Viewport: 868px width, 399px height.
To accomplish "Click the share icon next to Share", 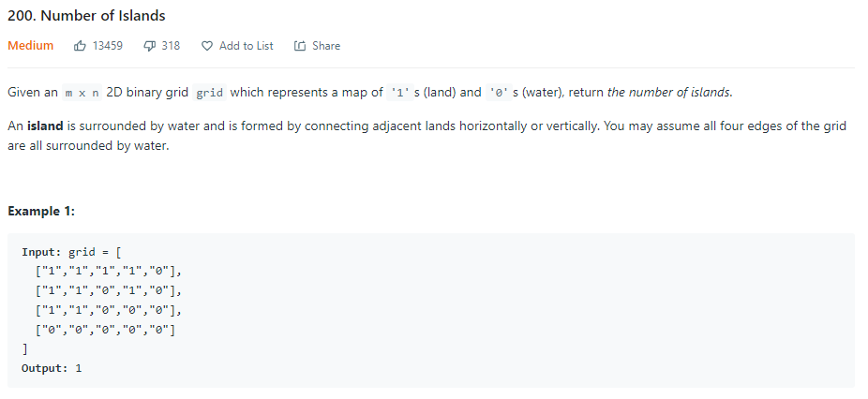I will pos(299,46).
